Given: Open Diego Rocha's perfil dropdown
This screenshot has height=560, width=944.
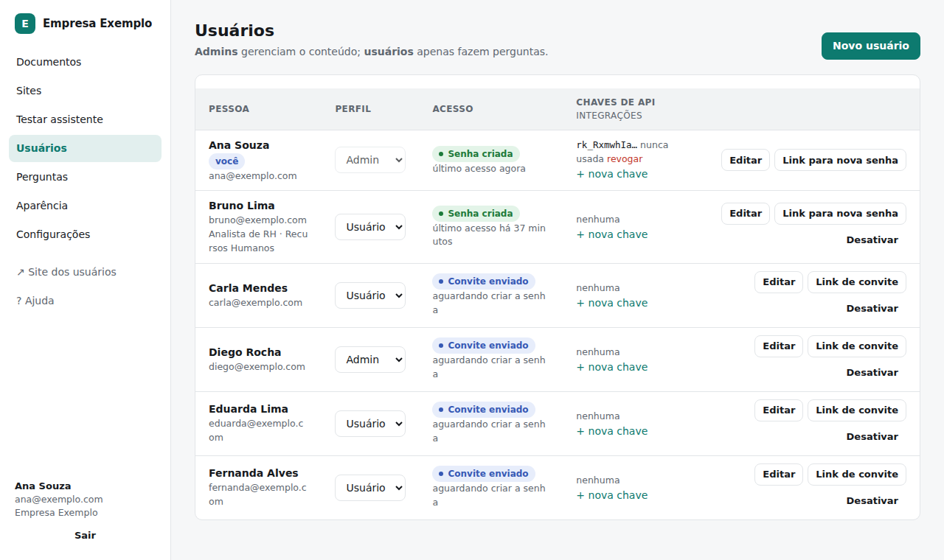Looking at the screenshot, I should (x=370, y=360).
